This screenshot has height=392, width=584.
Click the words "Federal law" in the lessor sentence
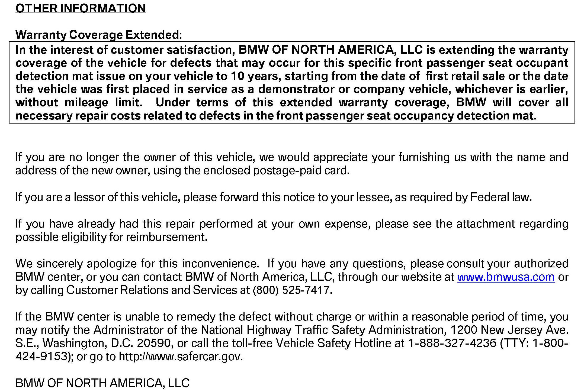500,197
